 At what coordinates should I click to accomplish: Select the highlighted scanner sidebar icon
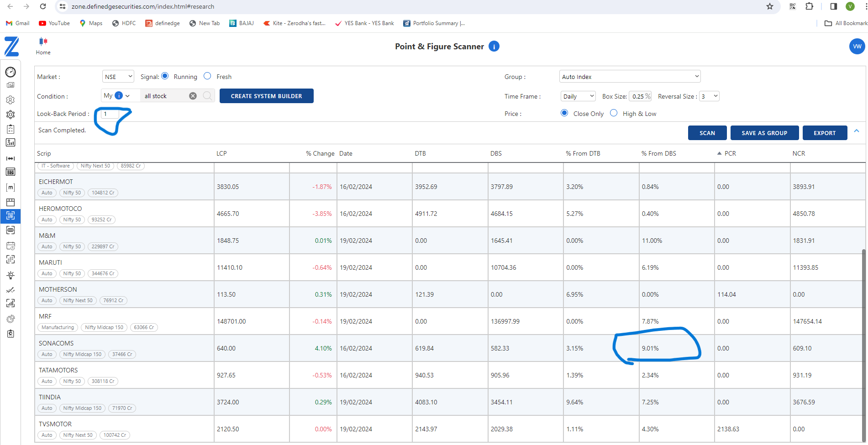click(x=11, y=215)
